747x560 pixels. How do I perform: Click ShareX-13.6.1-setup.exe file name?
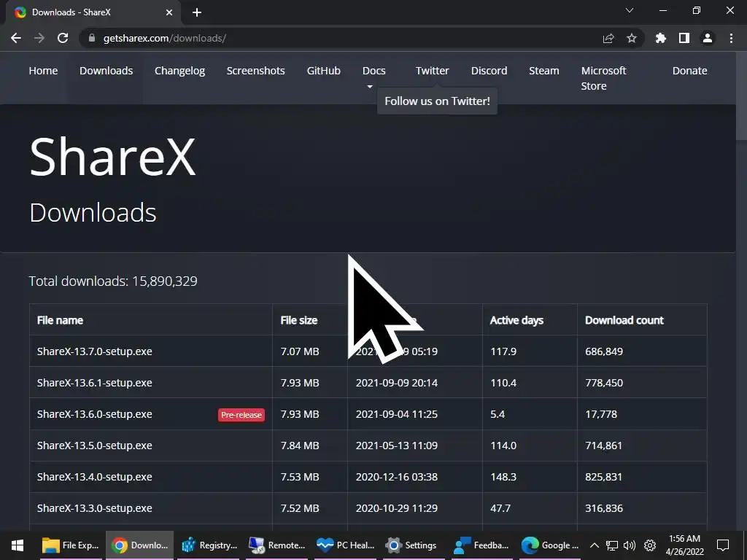click(94, 383)
